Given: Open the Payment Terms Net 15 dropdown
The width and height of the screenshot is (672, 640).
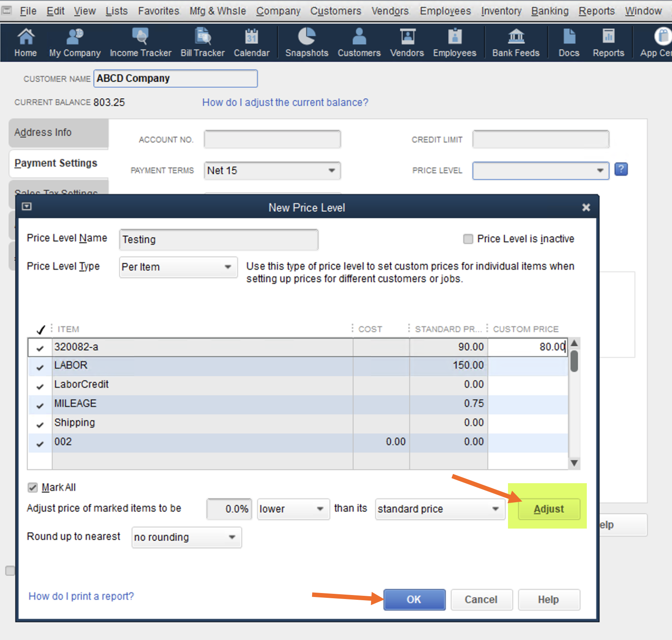Looking at the screenshot, I should click(x=331, y=171).
